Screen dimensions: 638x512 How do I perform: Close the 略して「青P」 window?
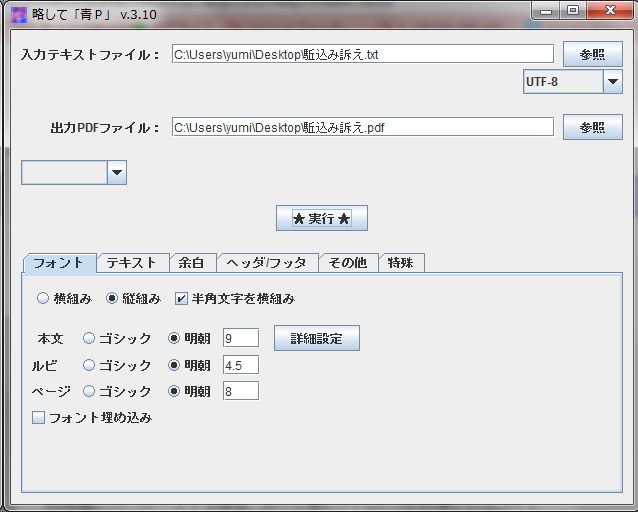click(610, 11)
